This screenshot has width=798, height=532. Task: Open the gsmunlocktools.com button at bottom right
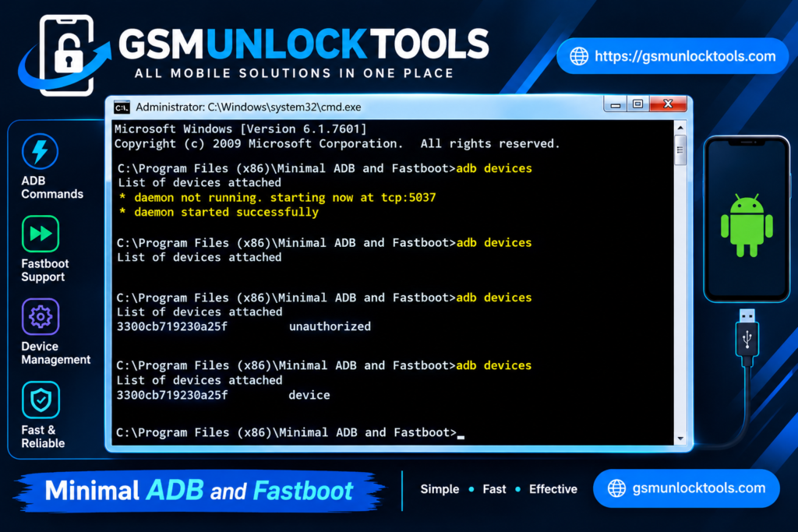click(x=686, y=488)
